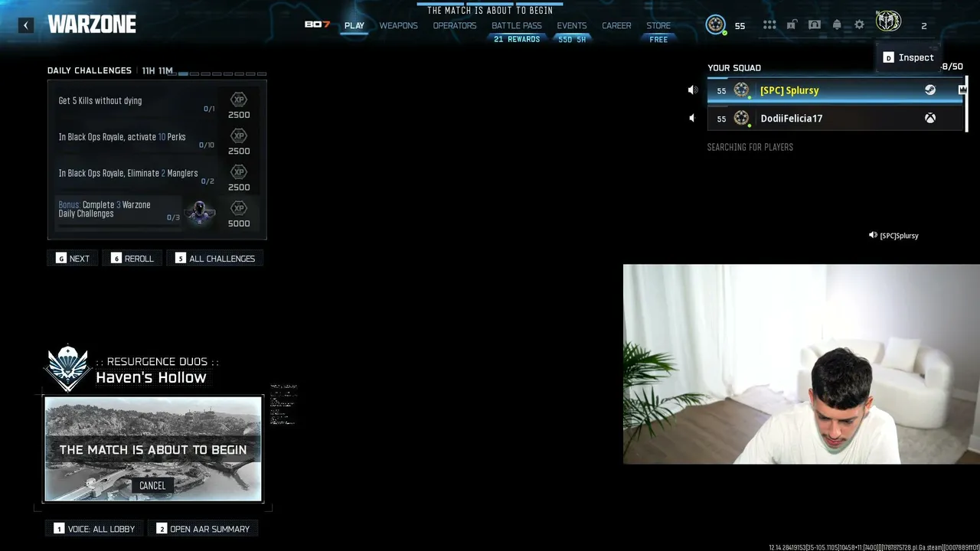Click the '11H 11M' challenge timer
The height and width of the screenshot is (551, 980).
coord(158,70)
